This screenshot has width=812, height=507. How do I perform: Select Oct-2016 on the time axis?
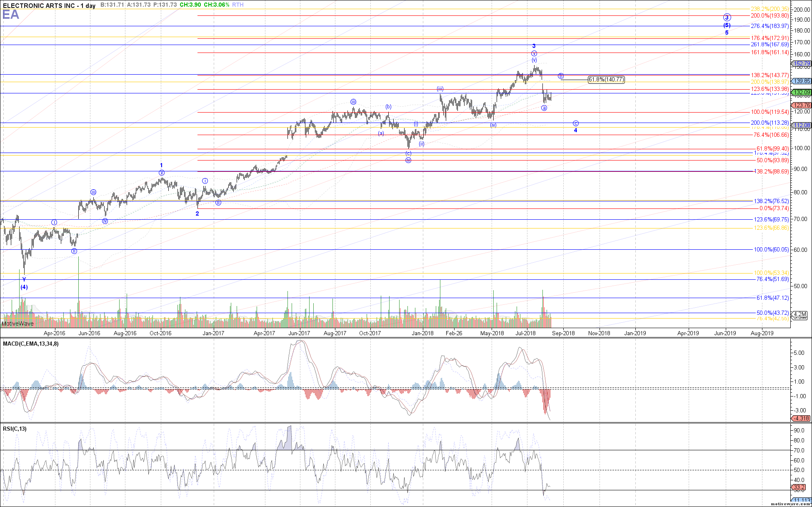pos(160,333)
